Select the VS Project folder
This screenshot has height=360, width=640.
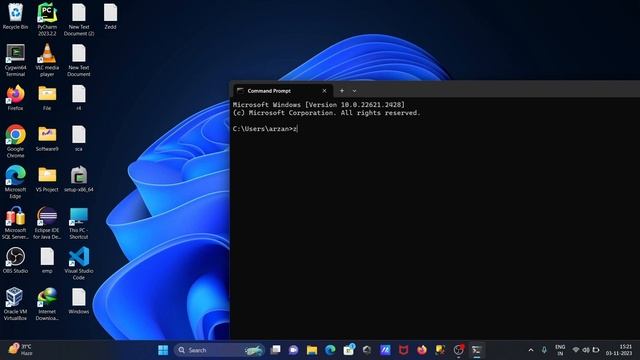47,179
